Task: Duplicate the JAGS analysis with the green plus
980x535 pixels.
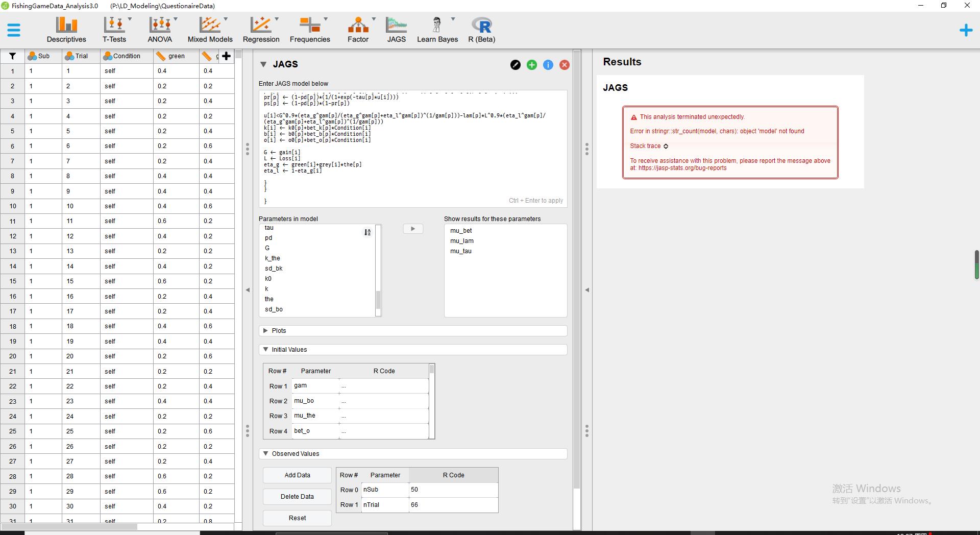Action: tap(531, 65)
